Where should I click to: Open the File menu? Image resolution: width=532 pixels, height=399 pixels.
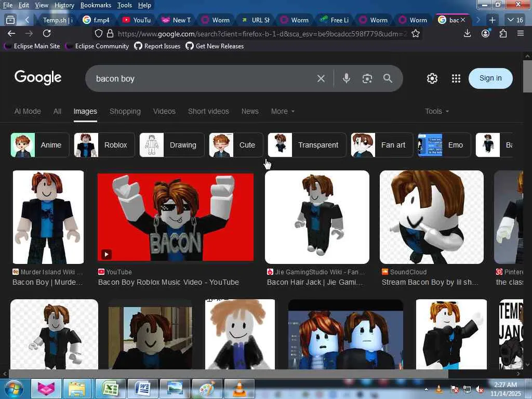(8, 5)
